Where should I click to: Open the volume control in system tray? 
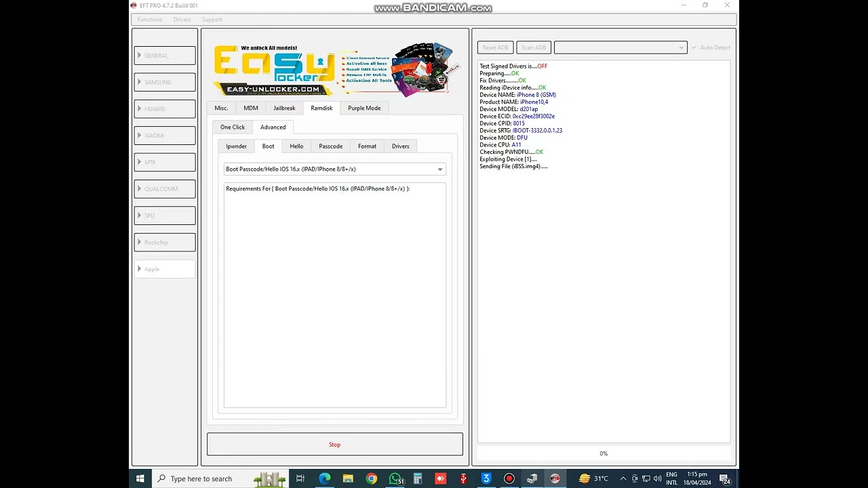pyautogui.click(x=657, y=479)
